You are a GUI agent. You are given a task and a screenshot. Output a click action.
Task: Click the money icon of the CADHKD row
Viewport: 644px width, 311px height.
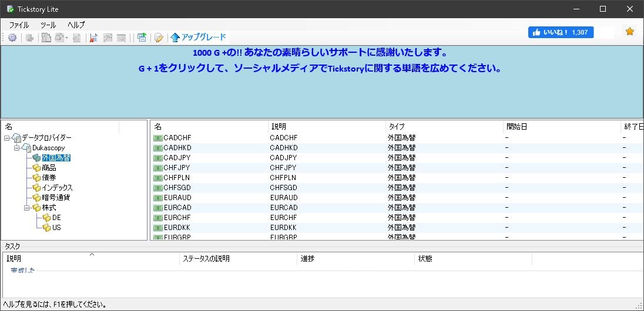157,148
